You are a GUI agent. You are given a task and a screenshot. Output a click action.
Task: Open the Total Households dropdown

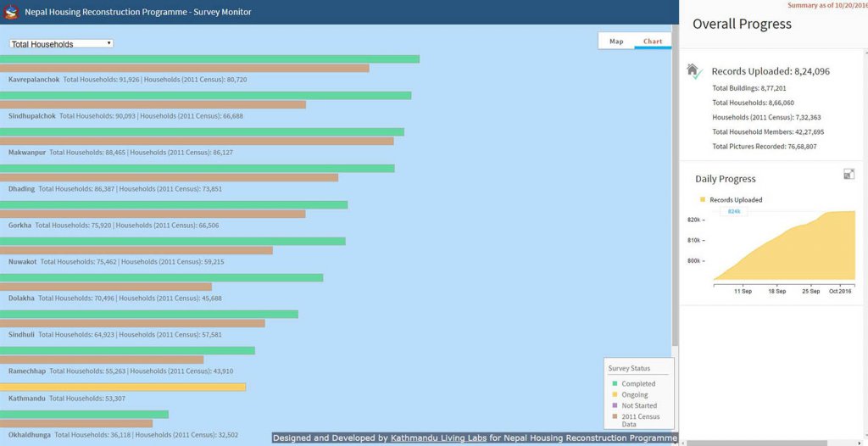(x=61, y=44)
